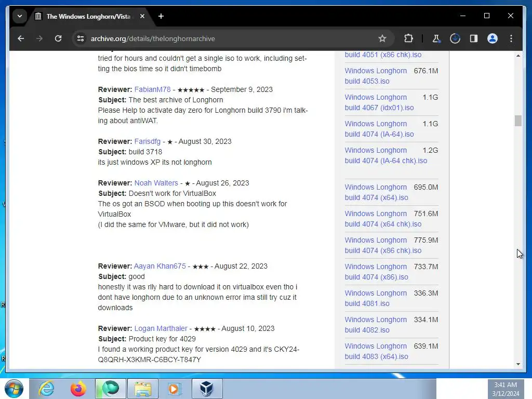The width and height of the screenshot is (532, 399).
Task: Open reviewer Noah Walters profile
Action: [156, 183]
